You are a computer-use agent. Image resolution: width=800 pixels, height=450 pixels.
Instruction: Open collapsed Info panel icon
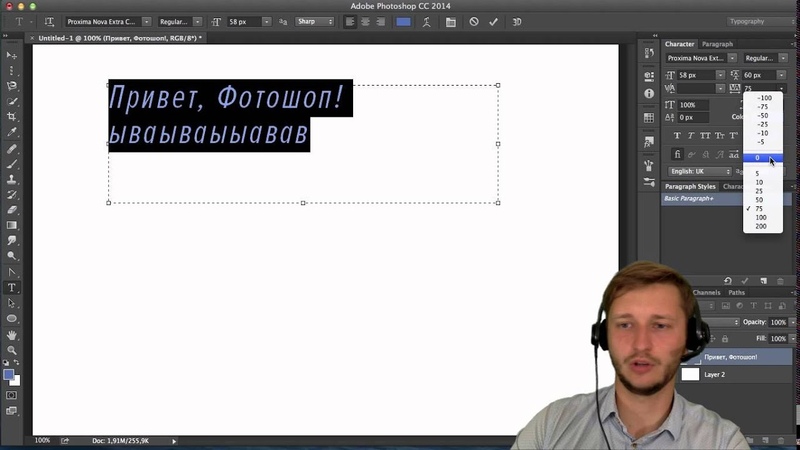pos(649,94)
